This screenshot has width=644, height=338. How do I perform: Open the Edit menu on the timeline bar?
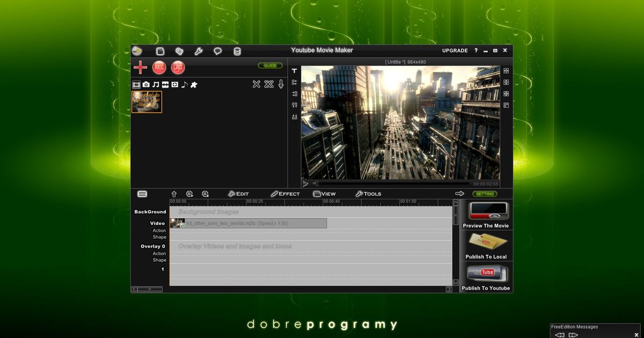tap(238, 194)
